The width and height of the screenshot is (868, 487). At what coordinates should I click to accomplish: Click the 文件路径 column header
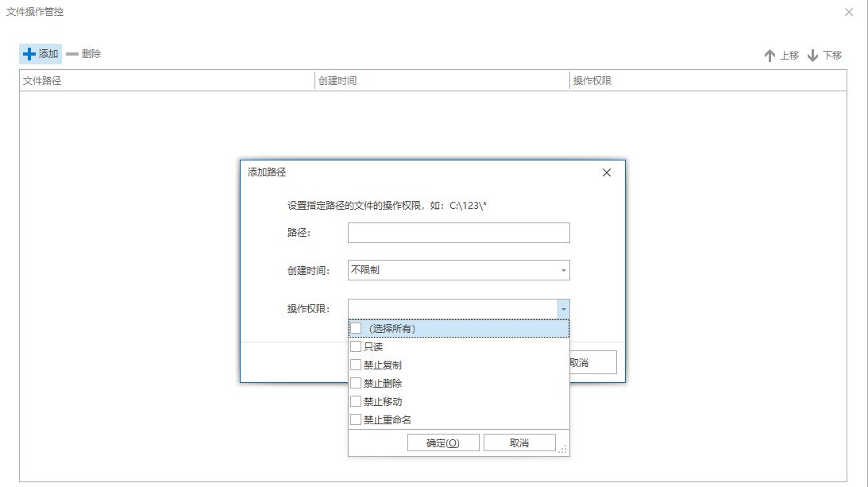coord(167,81)
